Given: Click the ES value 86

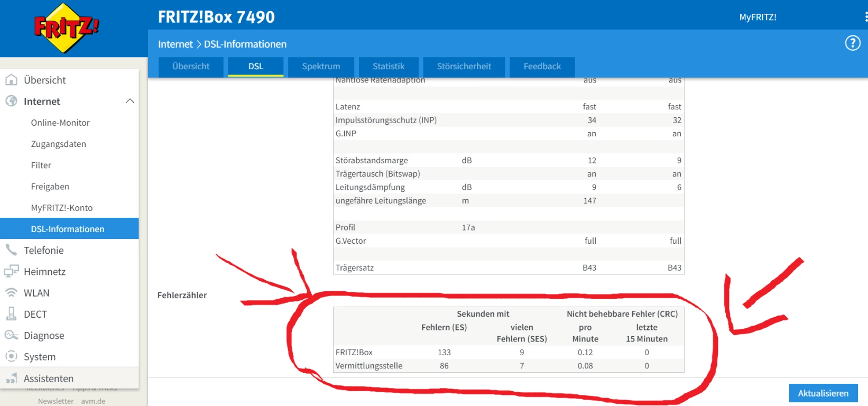Looking at the screenshot, I should tap(444, 365).
